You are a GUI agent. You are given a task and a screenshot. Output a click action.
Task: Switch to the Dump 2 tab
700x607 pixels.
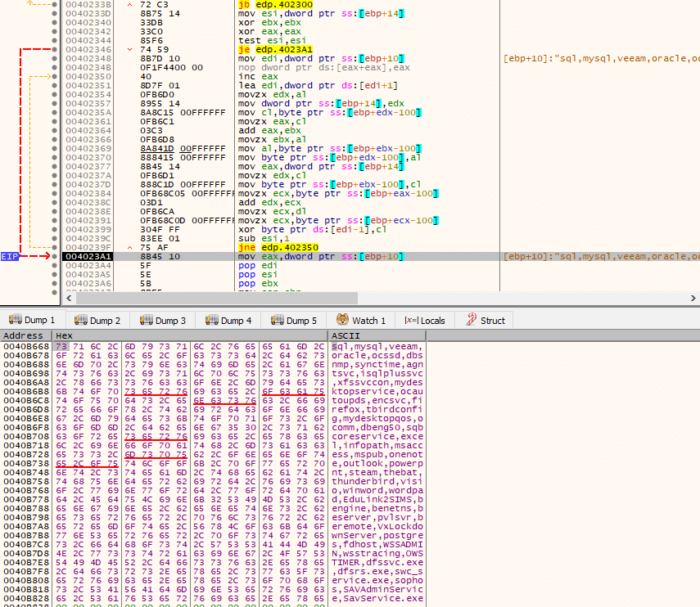pyautogui.click(x=97, y=320)
